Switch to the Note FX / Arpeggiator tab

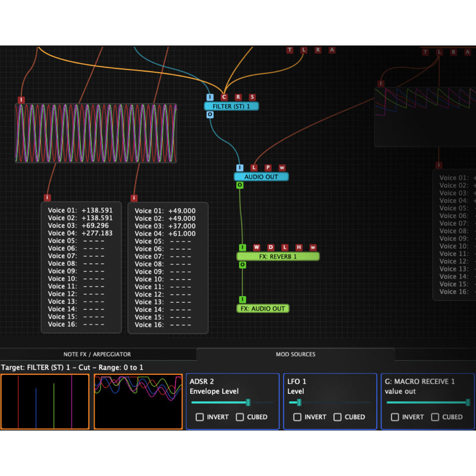pyautogui.click(x=97, y=354)
